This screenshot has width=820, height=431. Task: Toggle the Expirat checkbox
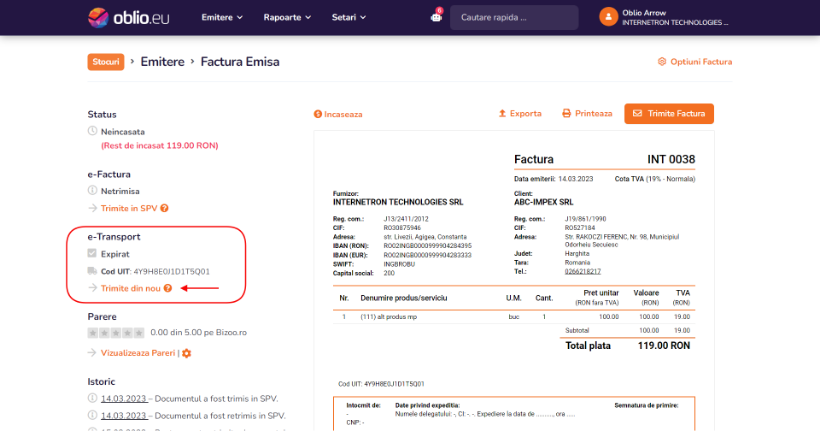tap(92, 253)
